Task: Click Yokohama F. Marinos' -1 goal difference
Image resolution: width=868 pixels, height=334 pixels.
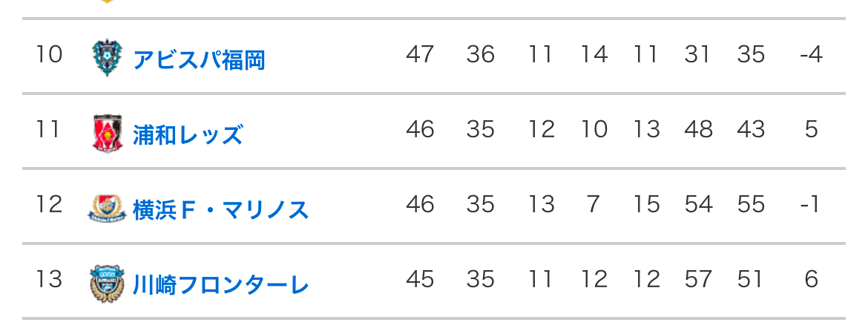Action: click(x=812, y=205)
